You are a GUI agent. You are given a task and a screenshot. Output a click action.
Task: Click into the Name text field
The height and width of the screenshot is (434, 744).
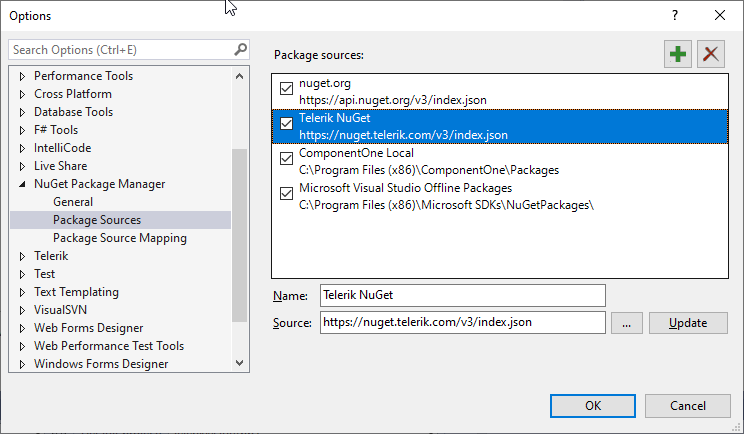(462, 295)
